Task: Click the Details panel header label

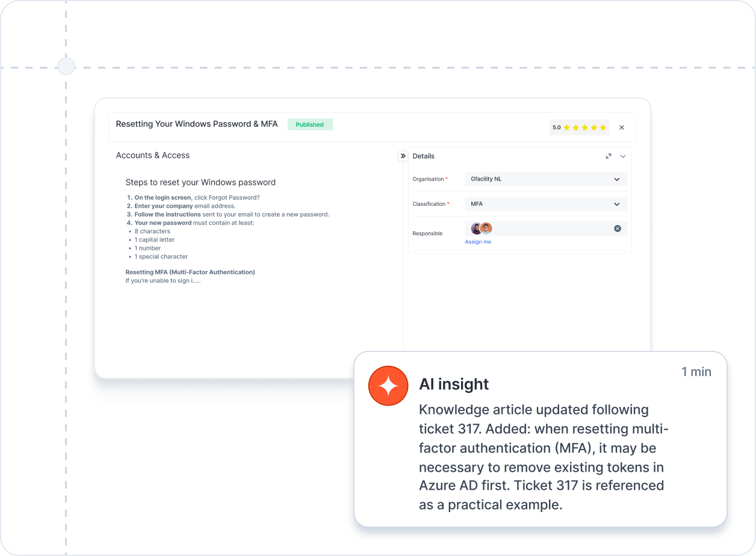Action: click(x=423, y=156)
